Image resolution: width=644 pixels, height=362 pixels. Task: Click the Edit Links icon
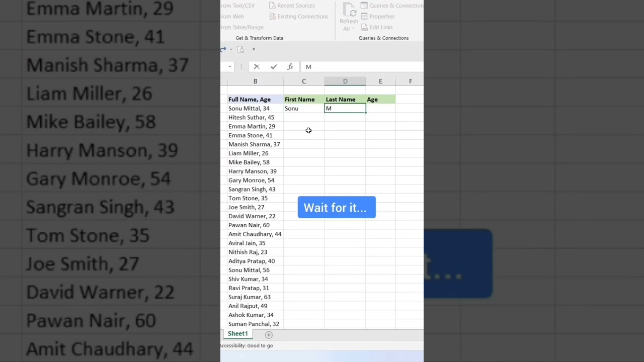coord(364,28)
